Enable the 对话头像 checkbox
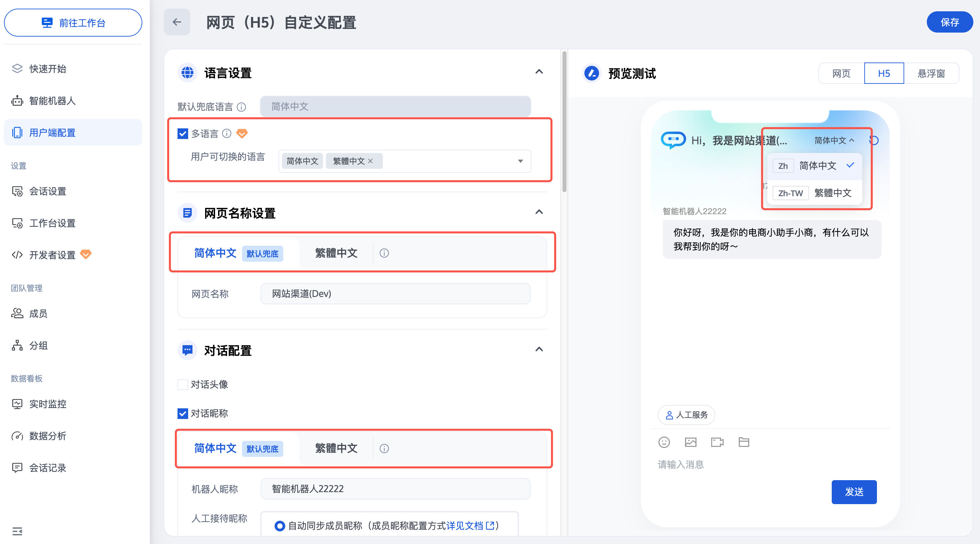Viewport: 980px width, 544px height. pos(183,385)
